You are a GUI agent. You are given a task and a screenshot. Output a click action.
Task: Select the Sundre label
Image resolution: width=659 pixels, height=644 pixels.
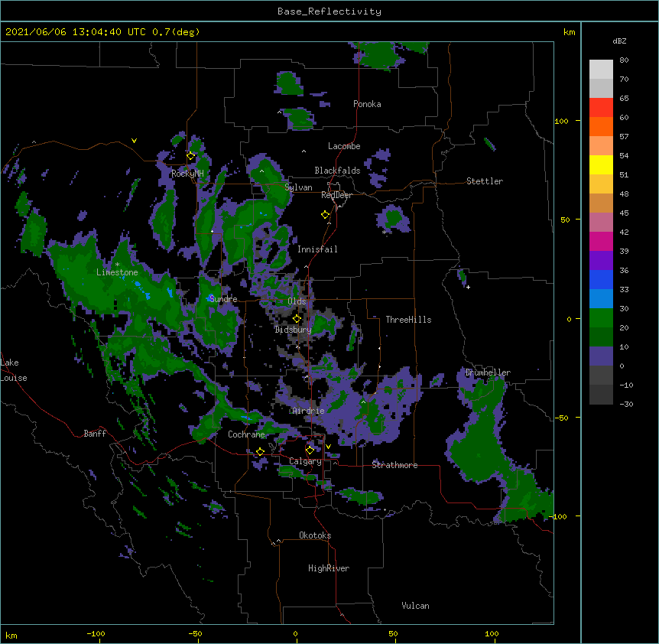coord(223,299)
